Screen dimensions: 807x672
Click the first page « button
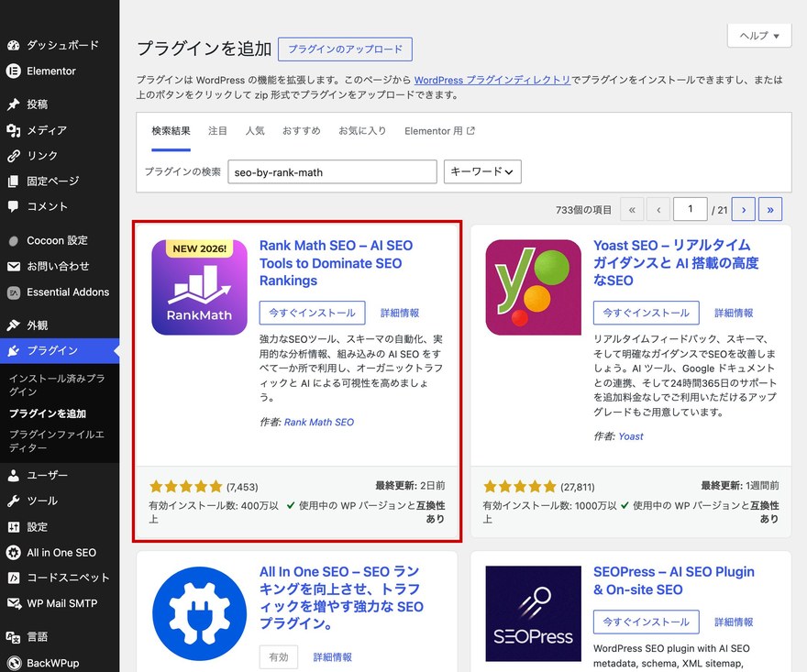tap(632, 209)
